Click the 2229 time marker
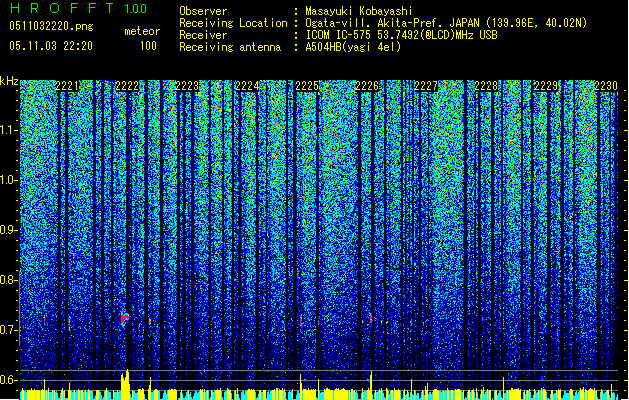The height and width of the screenshot is (400, 629). pyautogui.click(x=546, y=86)
